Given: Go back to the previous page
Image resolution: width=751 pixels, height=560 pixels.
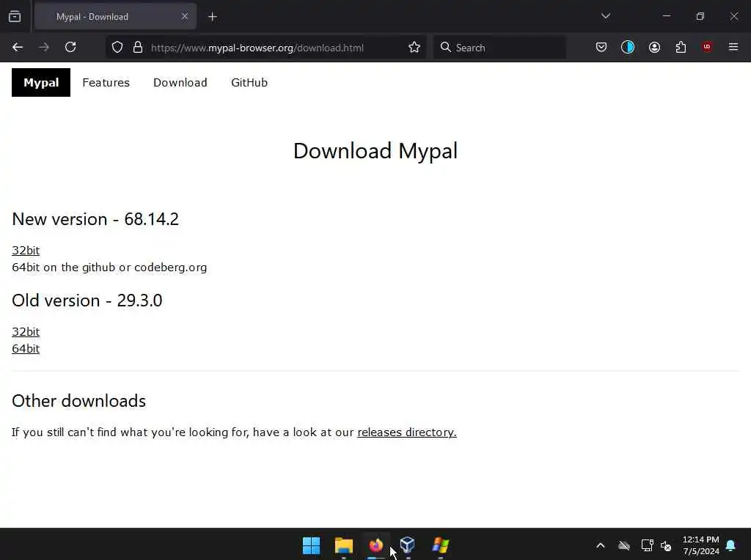Looking at the screenshot, I should tap(18, 47).
